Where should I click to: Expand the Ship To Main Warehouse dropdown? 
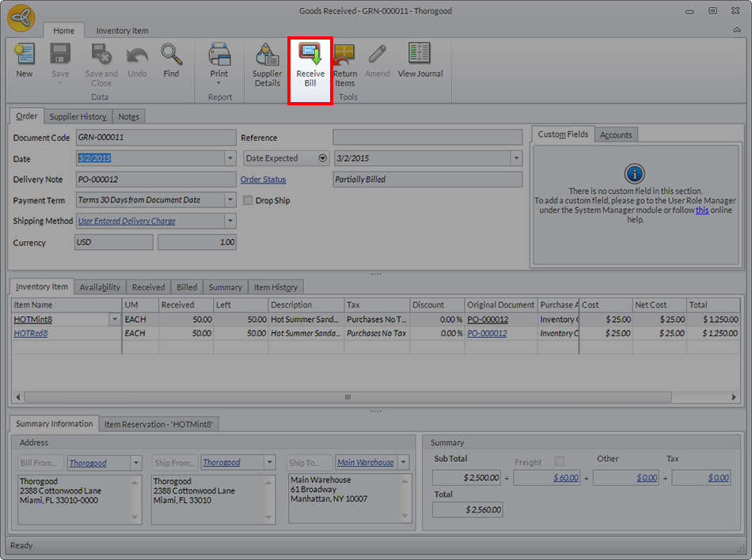pyautogui.click(x=404, y=463)
